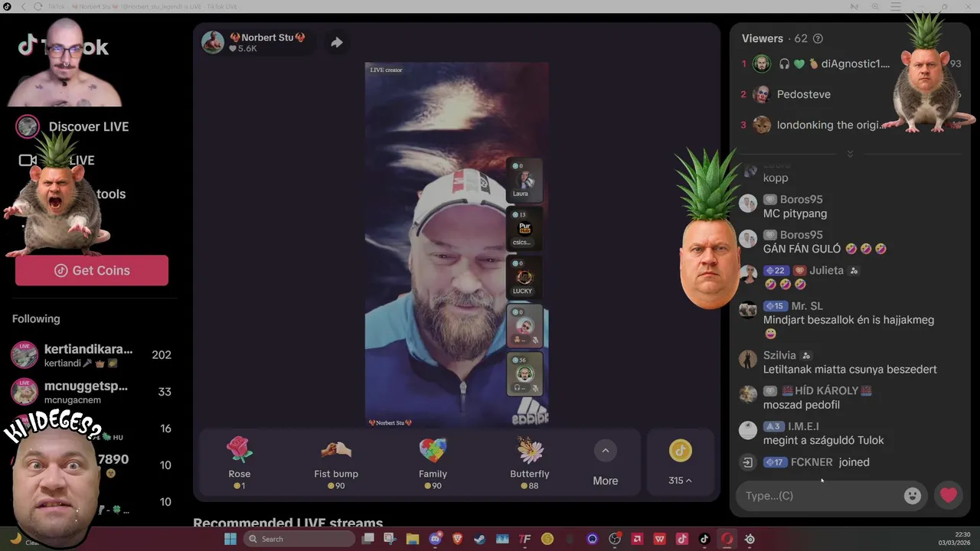Open Steam from taskbar
This screenshot has height=551, width=980.
pyautogui.click(x=480, y=539)
